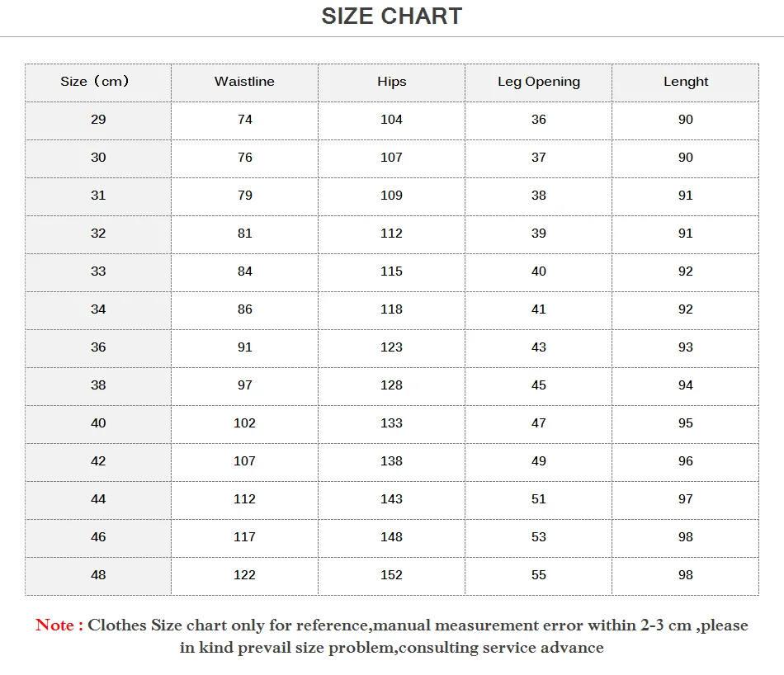Select waistline value 117 for size 46

point(244,537)
